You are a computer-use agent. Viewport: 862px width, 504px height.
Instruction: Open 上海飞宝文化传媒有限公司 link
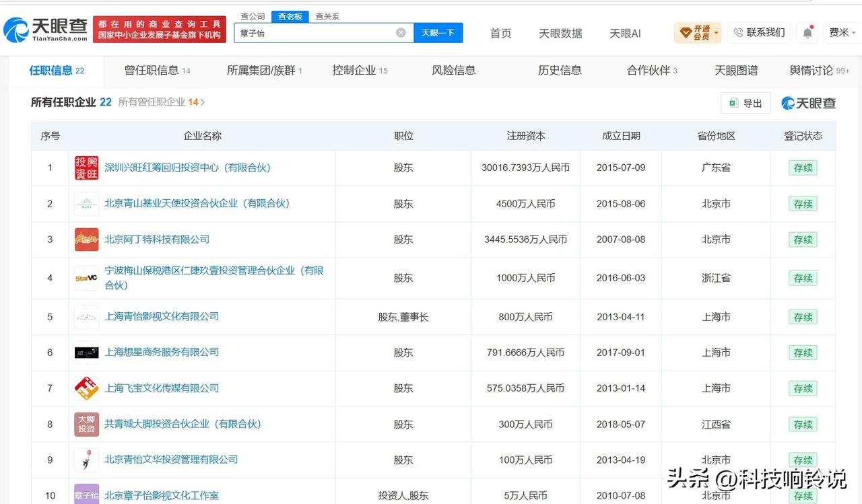coord(162,388)
